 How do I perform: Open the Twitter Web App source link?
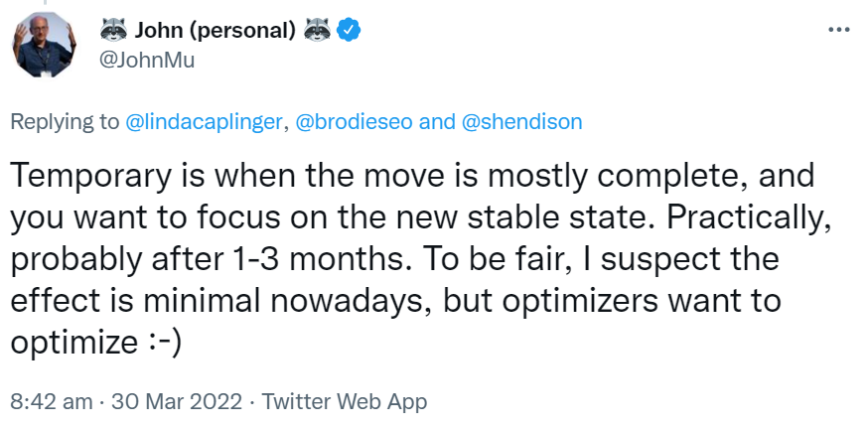point(344,402)
